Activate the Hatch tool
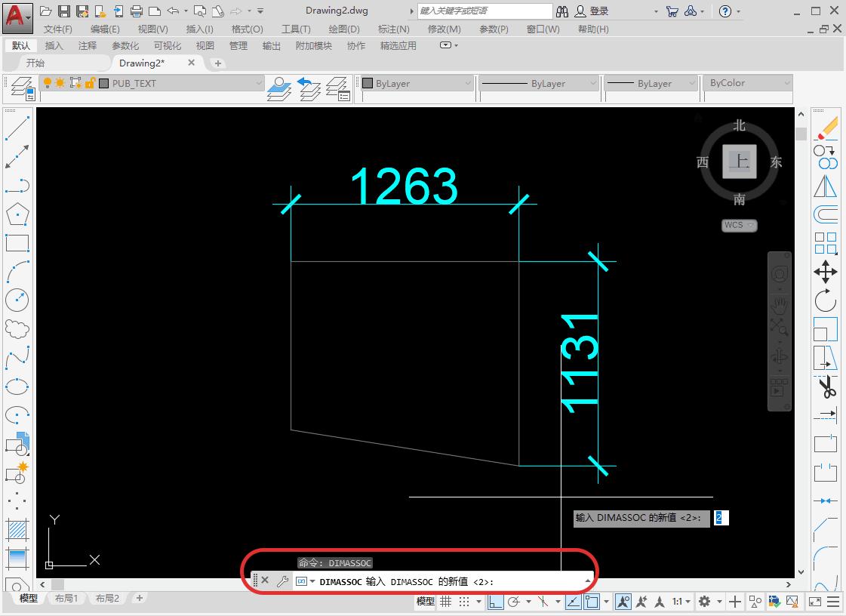The width and height of the screenshot is (846, 616). (x=17, y=530)
